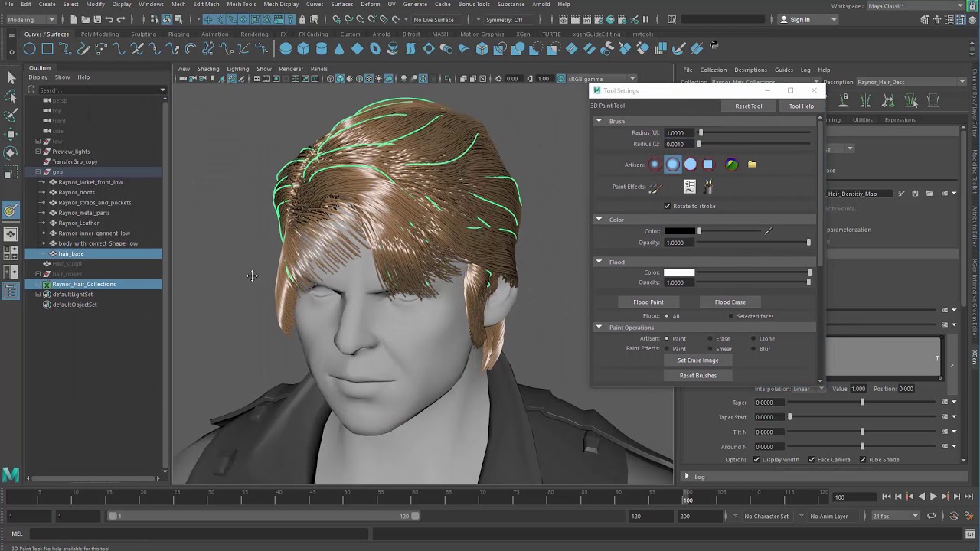Toggle the Display Width checkbox
Viewport: 980px width, 551px height.
(x=756, y=460)
